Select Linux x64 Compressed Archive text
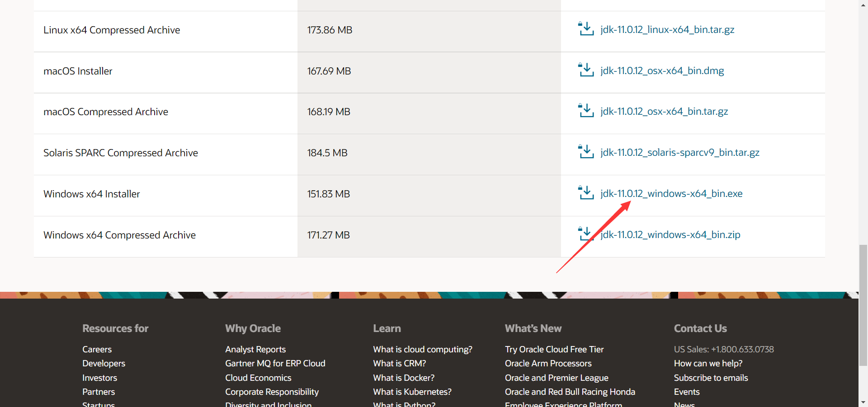Image resolution: width=868 pixels, height=407 pixels. coord(112,30)
